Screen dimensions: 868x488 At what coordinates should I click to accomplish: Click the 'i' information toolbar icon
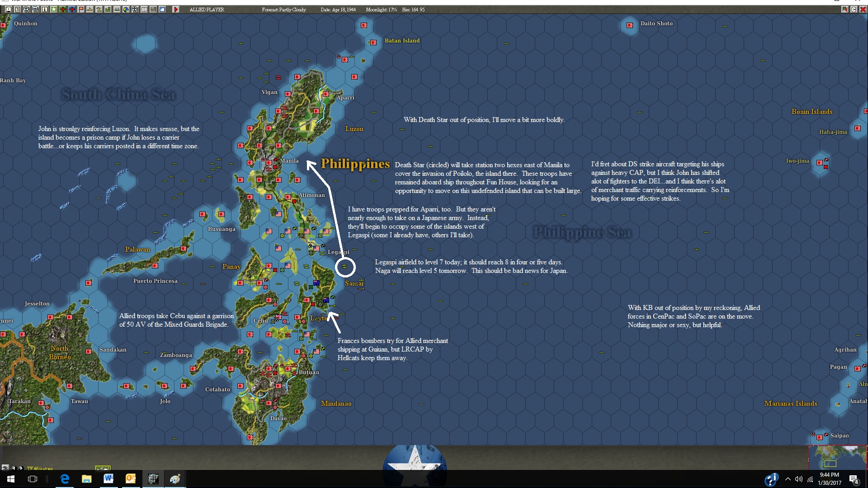pyautogui.click(x=44, y=9)
